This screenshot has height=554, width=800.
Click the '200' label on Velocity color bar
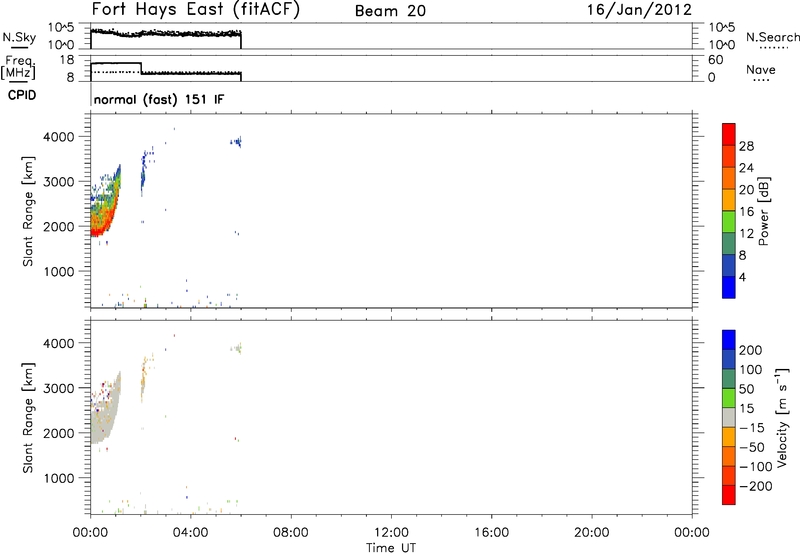[x=751, y=350]
